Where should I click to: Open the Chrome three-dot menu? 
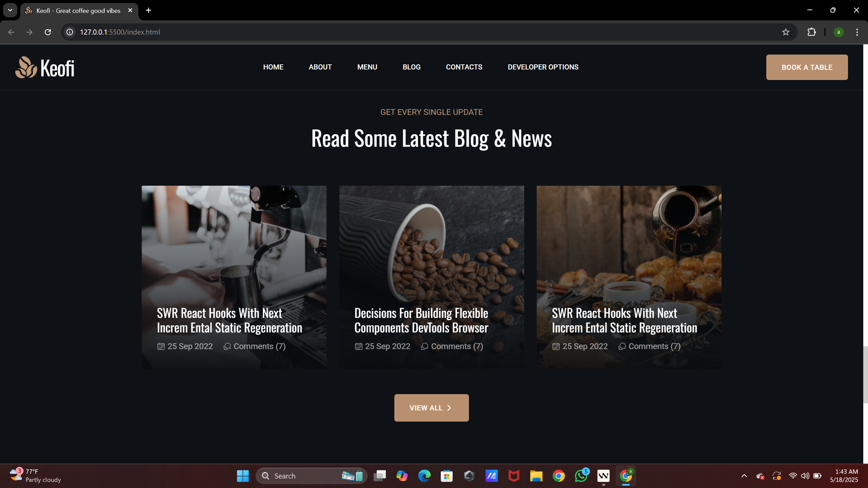(x=857, y=32)
